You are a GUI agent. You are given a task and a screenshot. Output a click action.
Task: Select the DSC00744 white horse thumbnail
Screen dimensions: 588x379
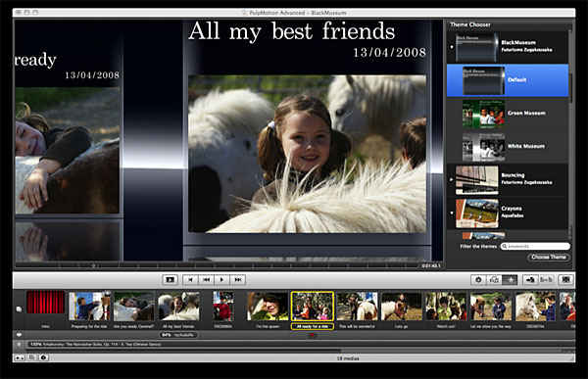click(x=535, y=306)
